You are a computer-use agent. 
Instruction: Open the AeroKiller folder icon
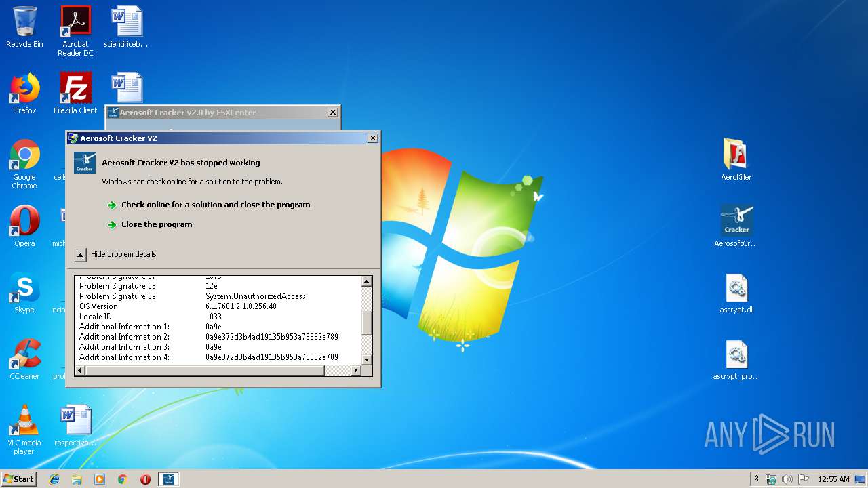[x=736, y=160]
